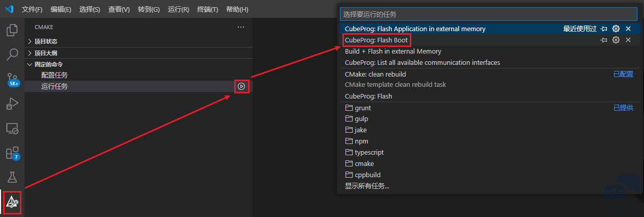Screen dimensions: 644x217
Task: Open the 终端(T) menu
Action: [x=208, y=9]
